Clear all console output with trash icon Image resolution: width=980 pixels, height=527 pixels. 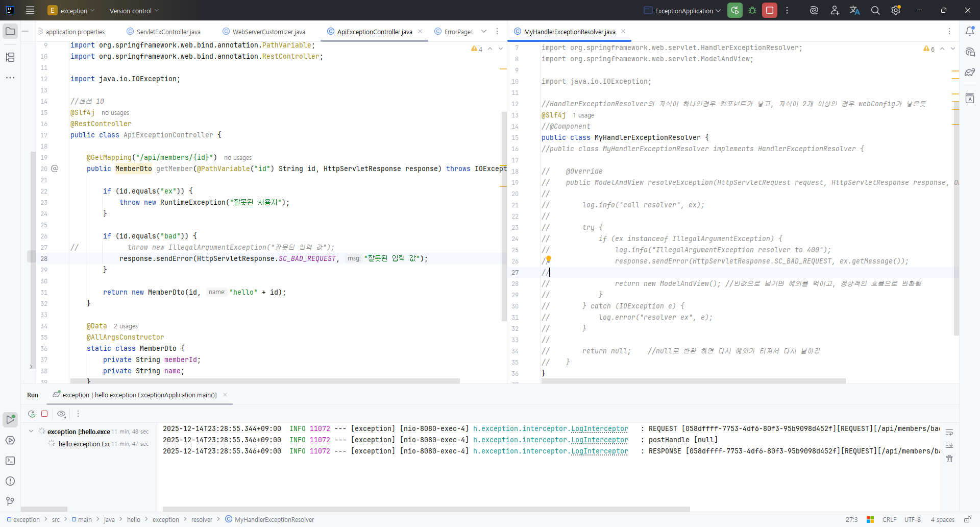(x=949, y=459)
